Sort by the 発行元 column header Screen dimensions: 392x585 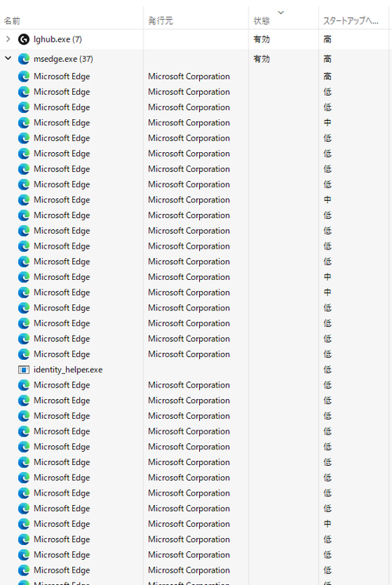tap(161, 21)
